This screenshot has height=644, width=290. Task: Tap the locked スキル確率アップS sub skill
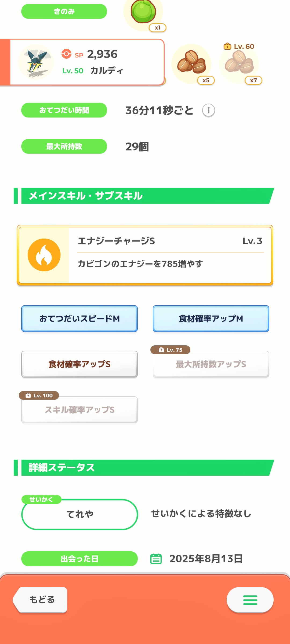(79, 410)
